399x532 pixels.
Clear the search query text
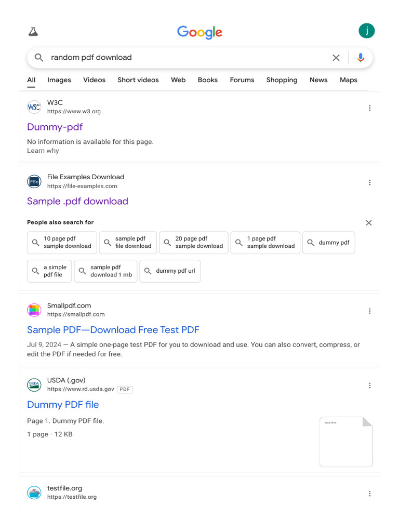pyautogui.click(x=336, y=58)
